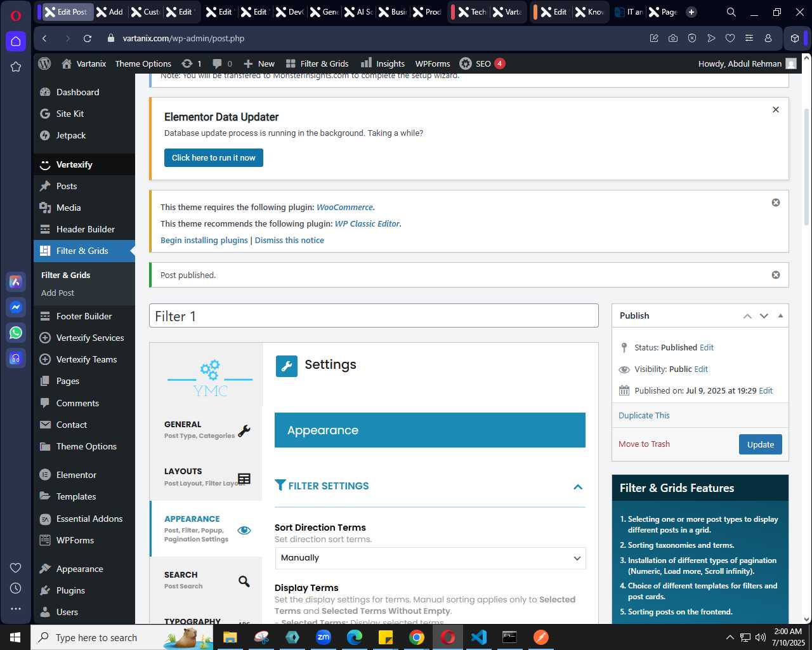Screen dimensions: 812x650
Task: Open the General settings tab
Action: [206, 430]
